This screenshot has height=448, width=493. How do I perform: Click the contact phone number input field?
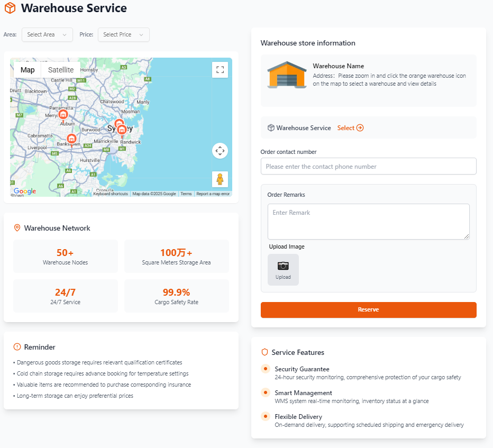point(368,166)
